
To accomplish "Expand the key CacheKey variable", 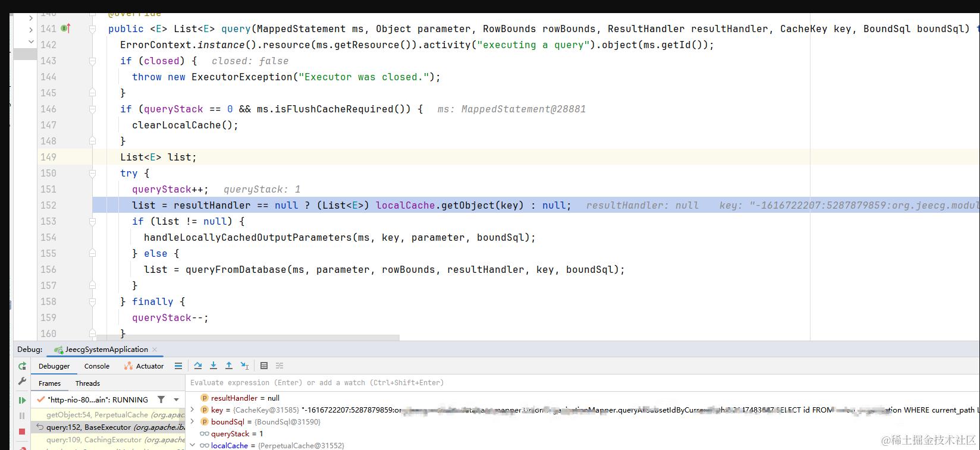I will 192,410.
